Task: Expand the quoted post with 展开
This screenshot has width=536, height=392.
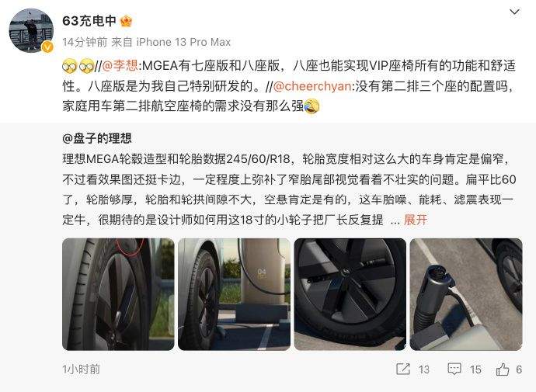Action: (x=416, y=220)
